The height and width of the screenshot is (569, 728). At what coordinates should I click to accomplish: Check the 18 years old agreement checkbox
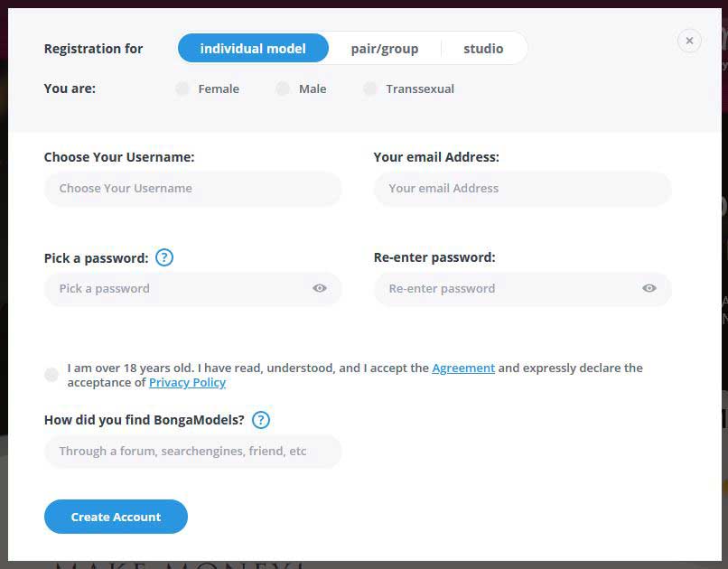tap(51, 374)
